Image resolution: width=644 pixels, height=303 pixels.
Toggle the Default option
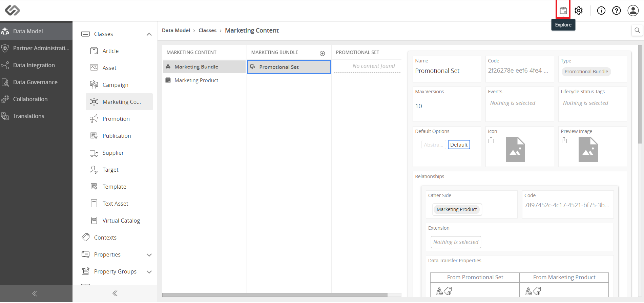tap(459, 145)
